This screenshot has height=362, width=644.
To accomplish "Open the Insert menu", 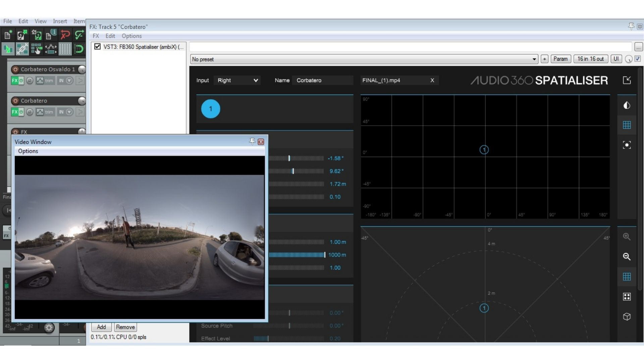I will [60, 21].
